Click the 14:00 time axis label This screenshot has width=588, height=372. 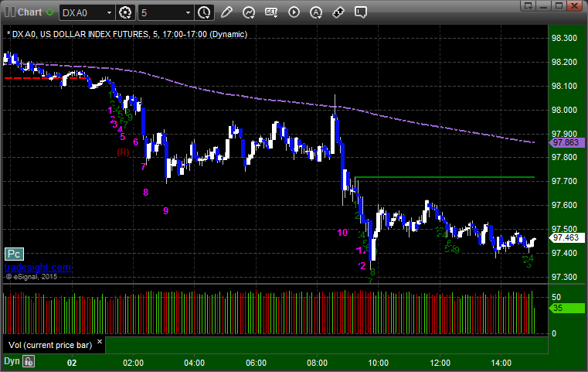(501, 363)
